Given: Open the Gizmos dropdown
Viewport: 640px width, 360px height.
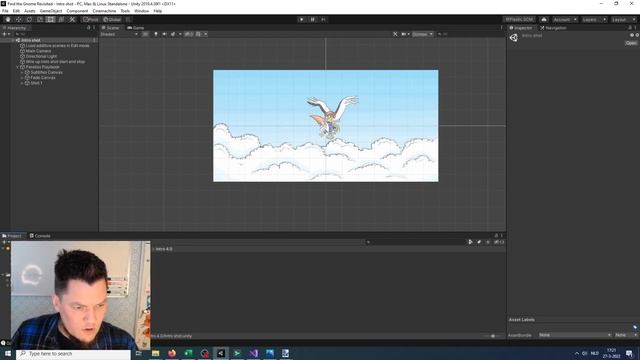Looking at the screenshot, I should [422, 34].
